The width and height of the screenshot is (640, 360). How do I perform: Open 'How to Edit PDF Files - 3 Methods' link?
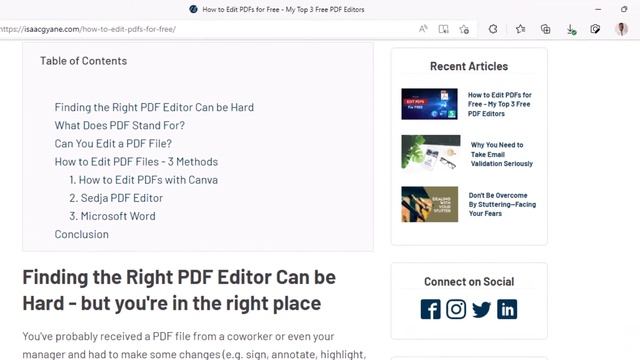coord(136,162)
